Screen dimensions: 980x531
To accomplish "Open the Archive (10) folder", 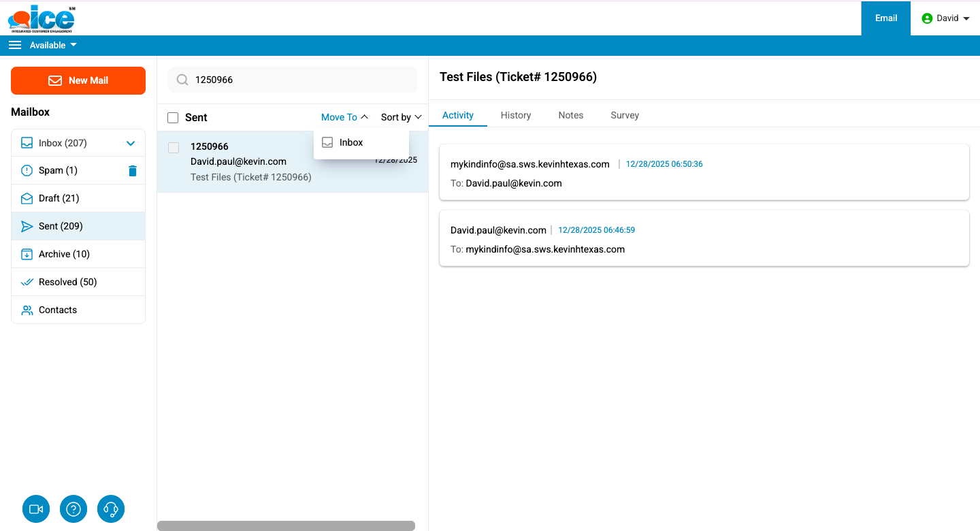I will (64, 254).
